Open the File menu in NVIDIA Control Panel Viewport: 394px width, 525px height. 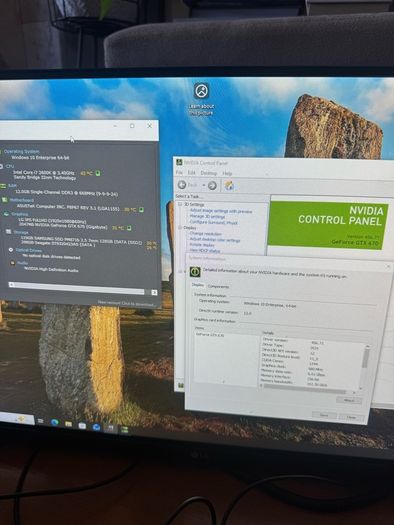point(179,172)
